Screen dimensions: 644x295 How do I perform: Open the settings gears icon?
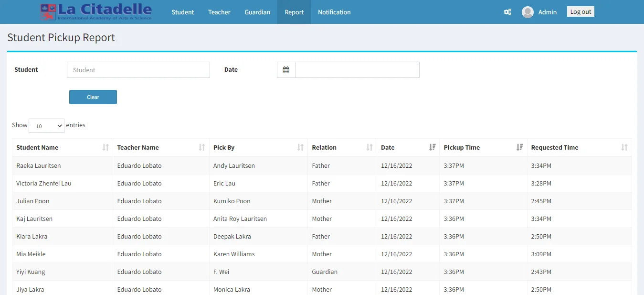(507, 12)
